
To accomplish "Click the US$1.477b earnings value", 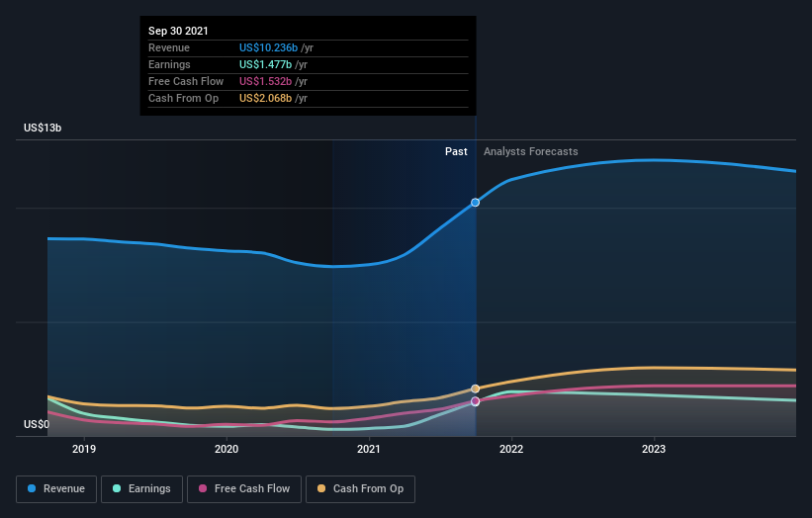I will 266,64.
